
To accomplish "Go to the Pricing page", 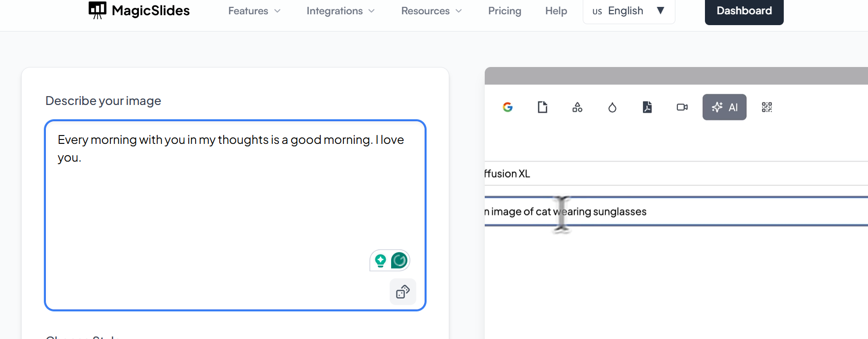I will [x=504, y=11].
